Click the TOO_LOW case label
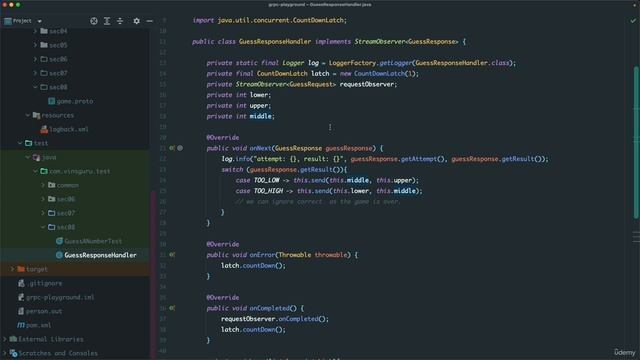This screenshot has width=640, height=360. click(x=267, y=180)
